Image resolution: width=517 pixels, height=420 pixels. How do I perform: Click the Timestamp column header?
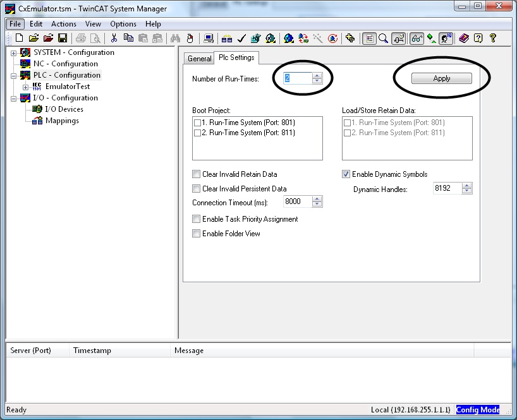tap(119, 351)
